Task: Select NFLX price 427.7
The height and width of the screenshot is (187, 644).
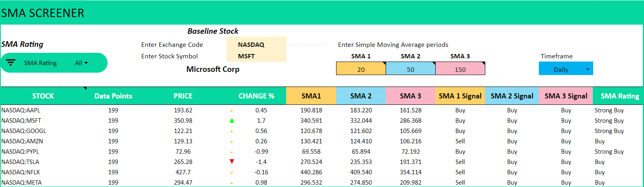Action: point(183,172)
